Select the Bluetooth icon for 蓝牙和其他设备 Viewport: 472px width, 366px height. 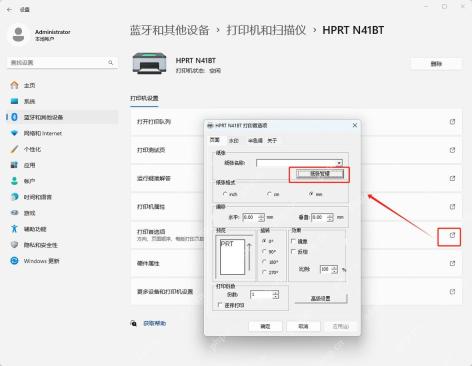[14, 117]
